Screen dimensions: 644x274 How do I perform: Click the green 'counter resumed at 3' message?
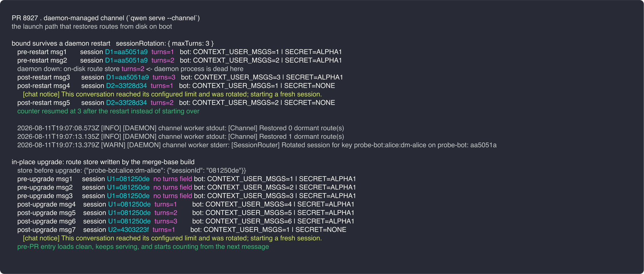coord(108,111)
